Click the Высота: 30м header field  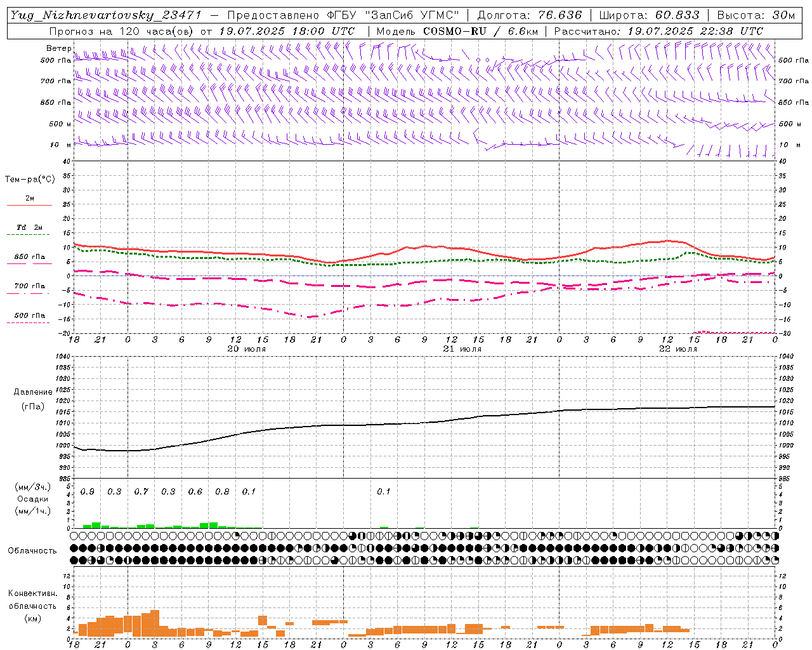[756, 15]
